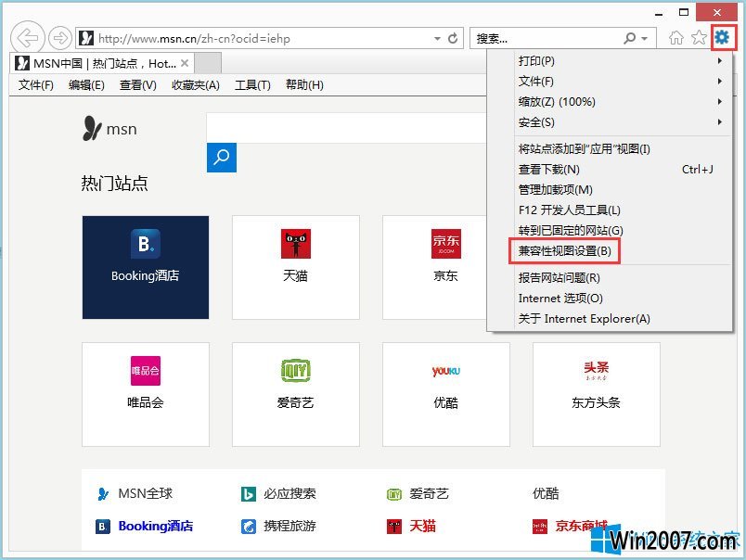The height and width of the screenshot is (560, 746).
Task: Open a new blank tab
Action: coord(208,63)
